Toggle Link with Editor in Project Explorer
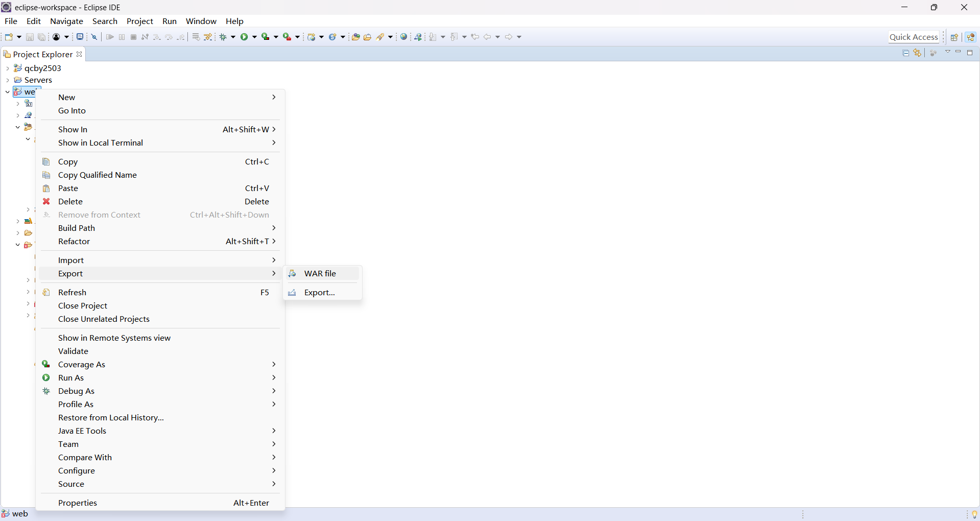The height and width of the screenshot is (521, 980). click(918, 53)
